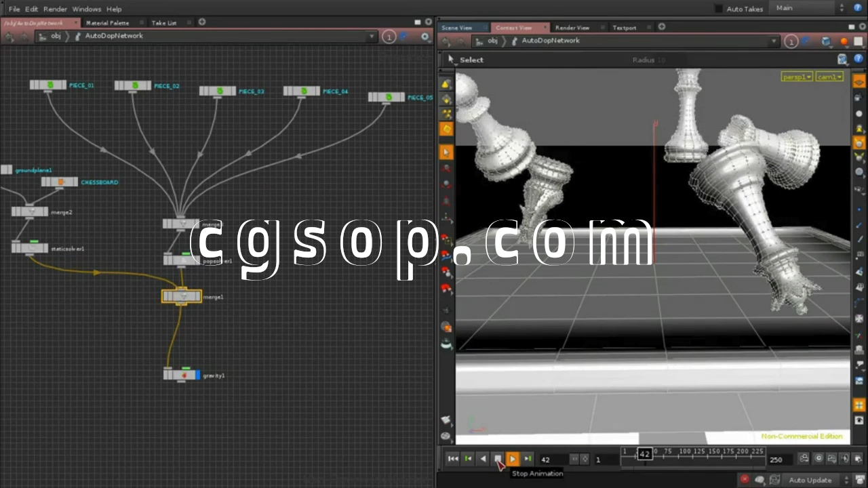This screenshot has width=868, height=488.
Task: Click AutoDopNetwork path segment in viewer pane
Action: 550,41
